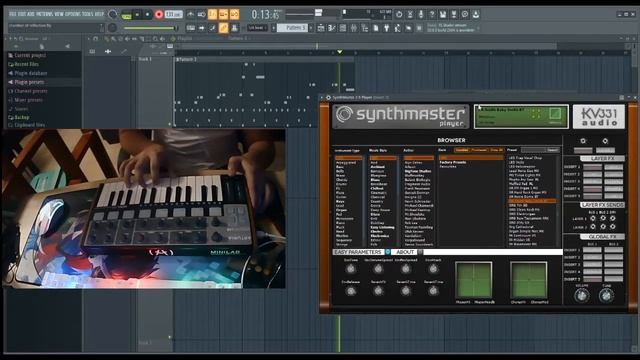640x360 pixels.
Task: Toggle the orange 3-2-1 countdown icon
Action: tap(213, 15)
